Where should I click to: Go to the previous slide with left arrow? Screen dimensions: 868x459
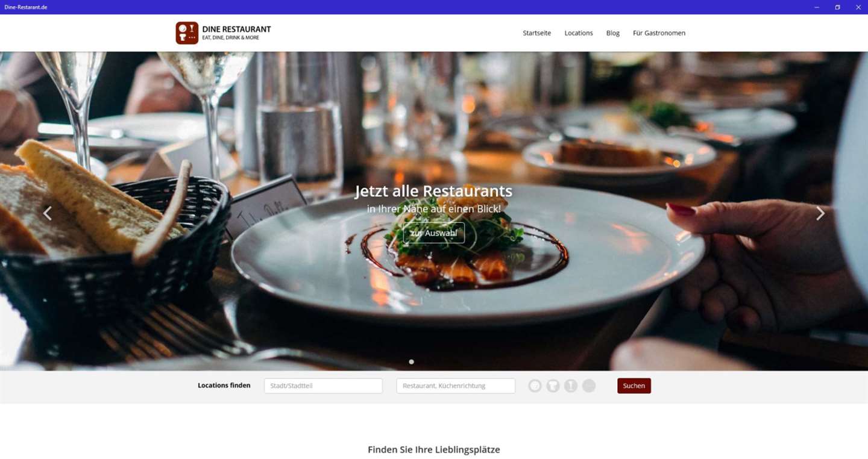pos(47,213)
